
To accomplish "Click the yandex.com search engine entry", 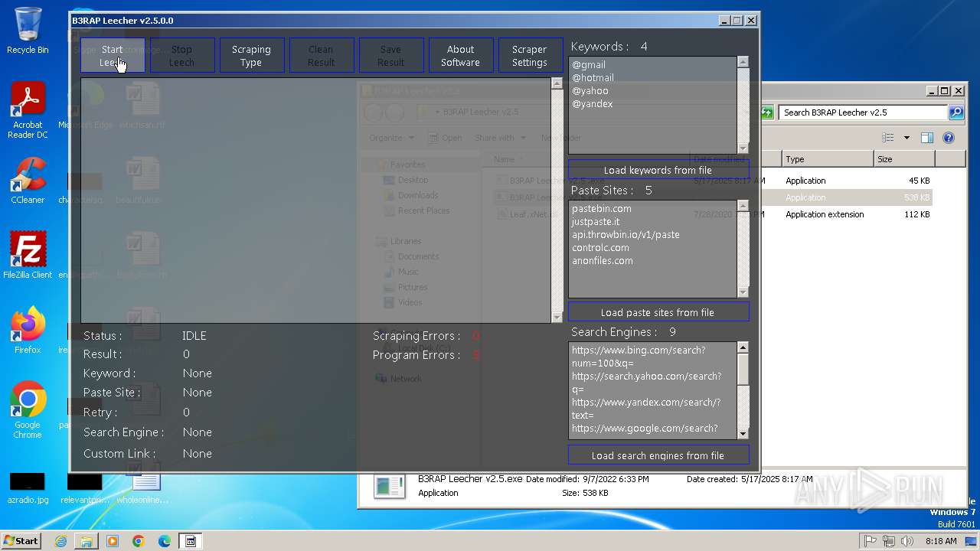I will tap(646, 409).
